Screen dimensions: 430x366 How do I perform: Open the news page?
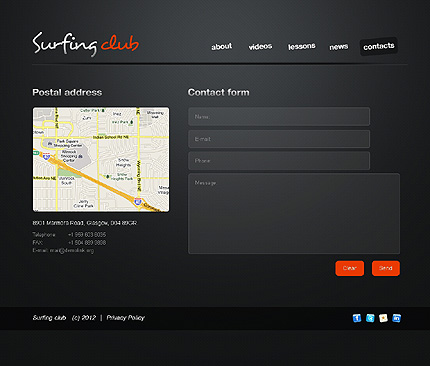tap(339, 47)
